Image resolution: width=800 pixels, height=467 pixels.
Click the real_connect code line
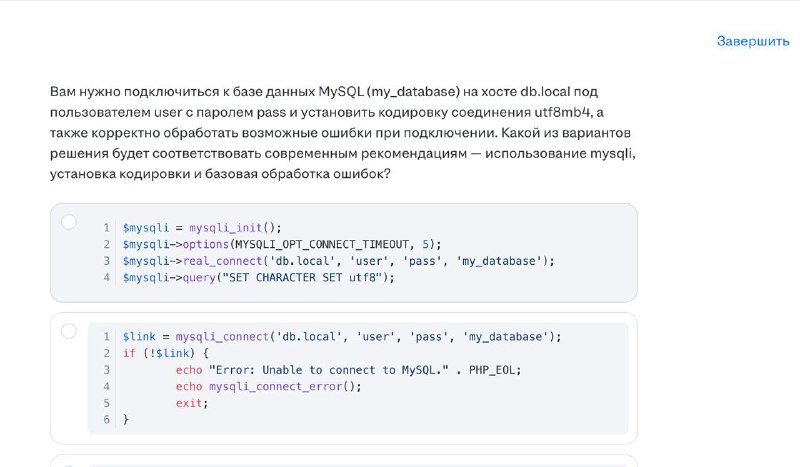tap(338, 261)
